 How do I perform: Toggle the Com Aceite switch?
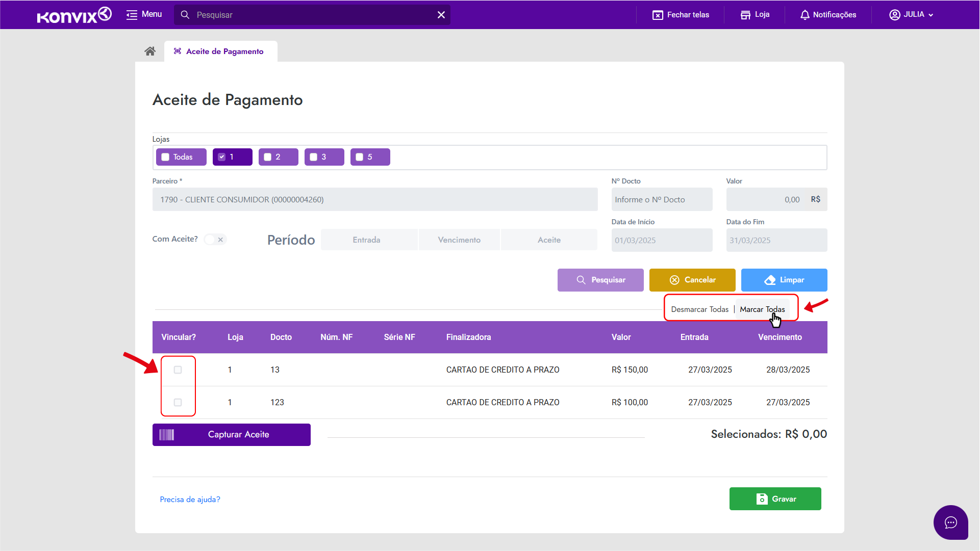tap(215, 239)
